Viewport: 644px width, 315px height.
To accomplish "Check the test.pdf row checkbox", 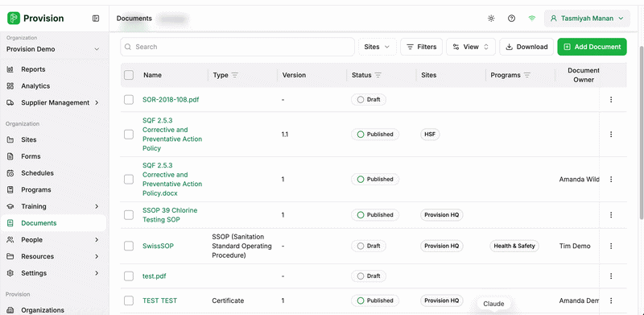I will [x=129, y=276].
